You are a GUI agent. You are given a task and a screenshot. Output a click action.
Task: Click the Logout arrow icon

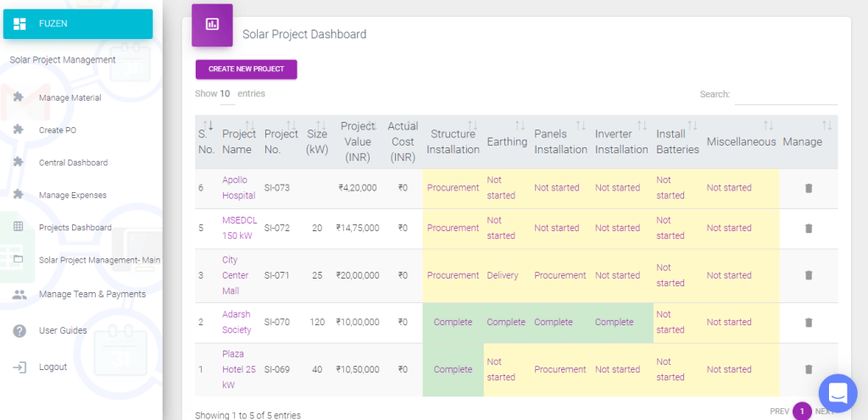pyautogui.click(x=19, y=367)
